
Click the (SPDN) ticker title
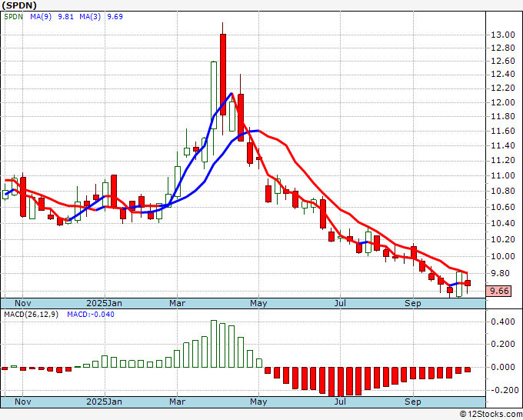18,5
